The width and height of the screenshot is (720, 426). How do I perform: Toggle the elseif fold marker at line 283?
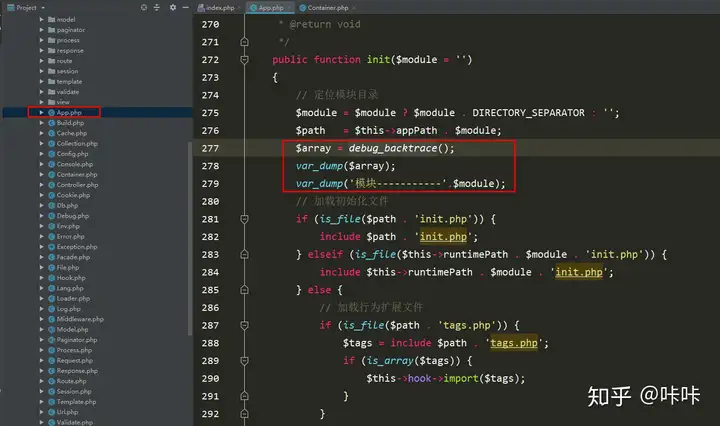(244, 254)
